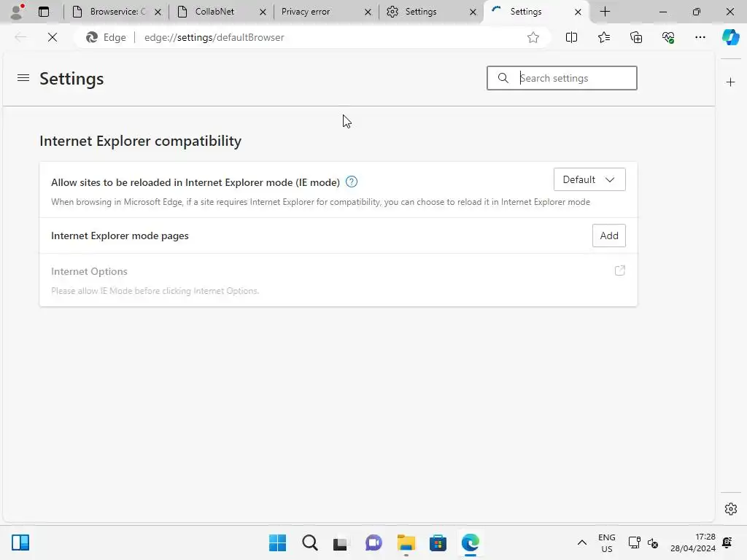Open Widgets panel on taskbar

click(20, 542)
